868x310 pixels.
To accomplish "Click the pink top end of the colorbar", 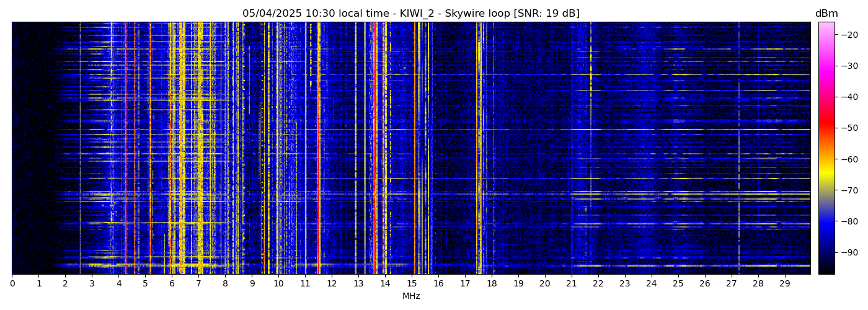I will point(826,25).
